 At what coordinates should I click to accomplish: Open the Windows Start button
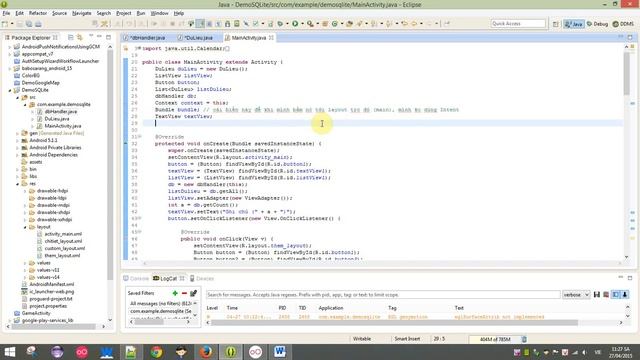point(9,352)
